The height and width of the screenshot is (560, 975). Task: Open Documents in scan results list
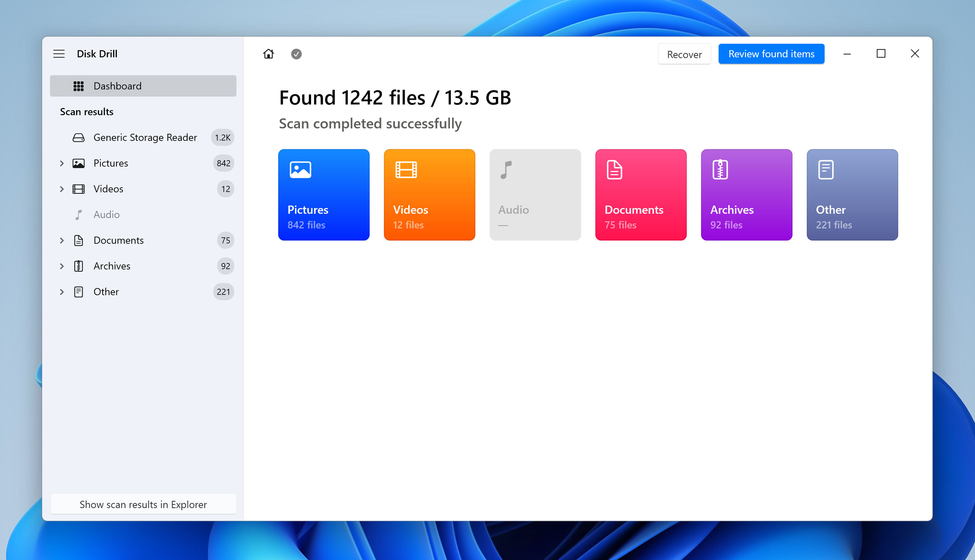coord(143,240)
